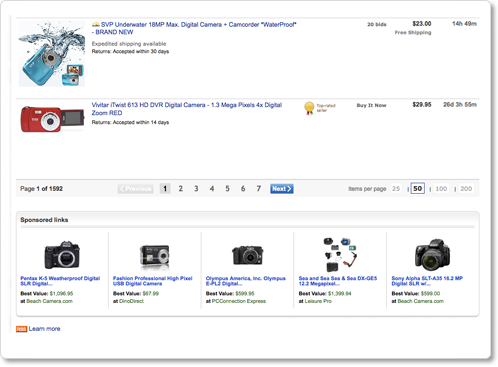Click the Sony Alpha SLT-A35 camera image
The height and width of the screenshot is (367, 498).
432,254
